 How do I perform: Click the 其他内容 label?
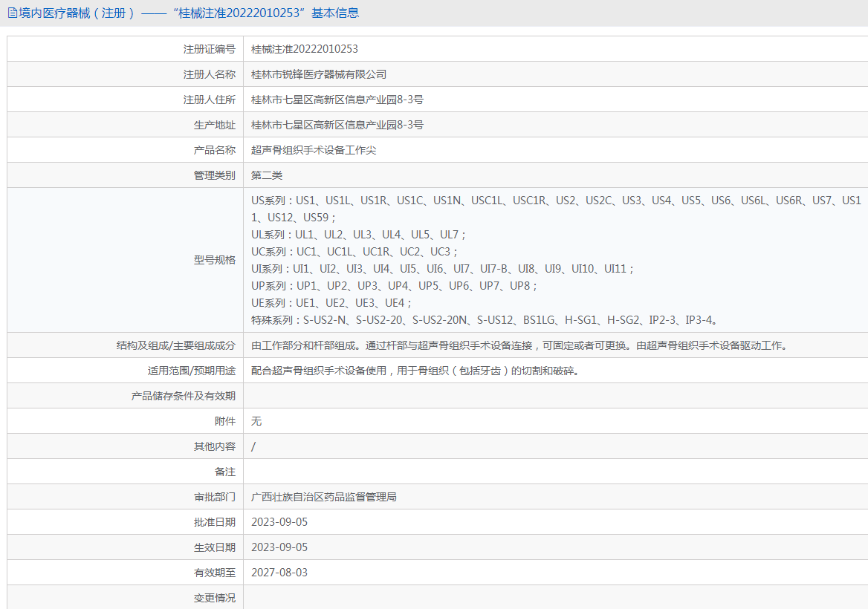[214, 446]
